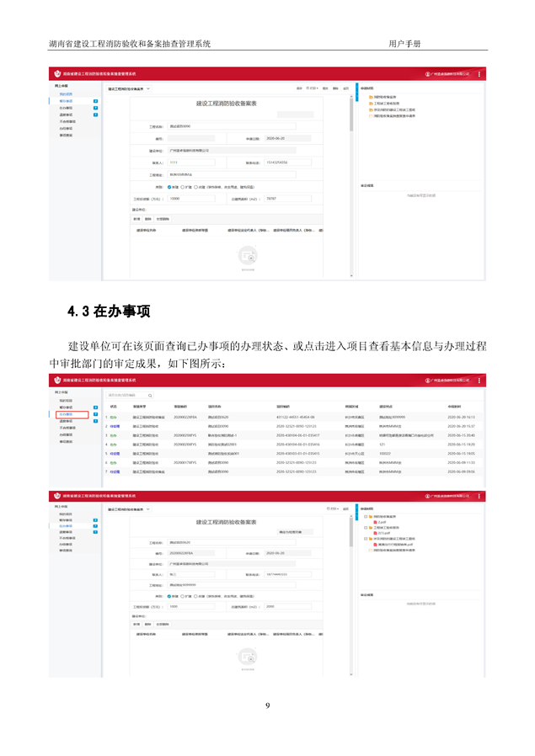The image size is (535, 756).
Task: Open the 建设工程消防验收备案 dropdown above the 测试项目0090 form
Action: point(148,88)
